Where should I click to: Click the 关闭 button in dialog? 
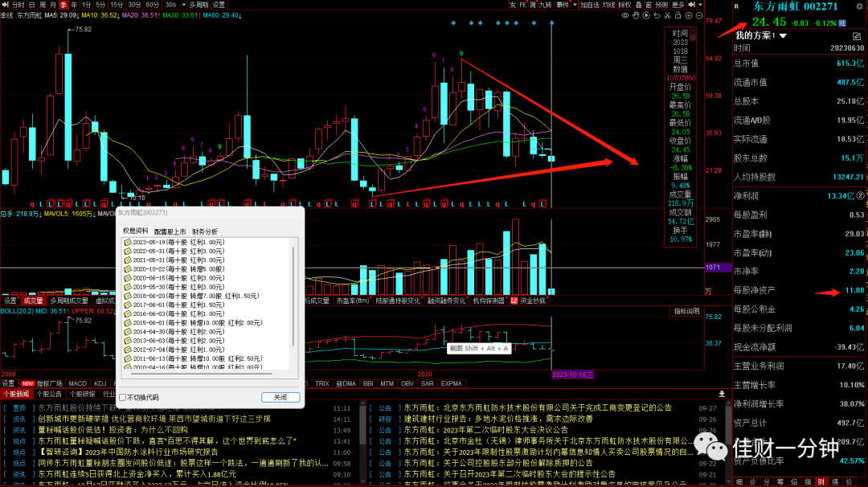pos(280,397)
